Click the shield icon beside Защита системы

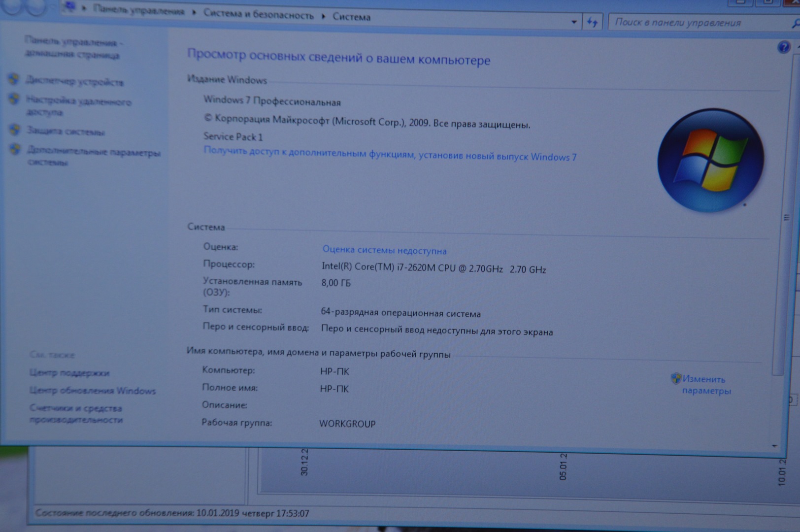pos(15,130)
